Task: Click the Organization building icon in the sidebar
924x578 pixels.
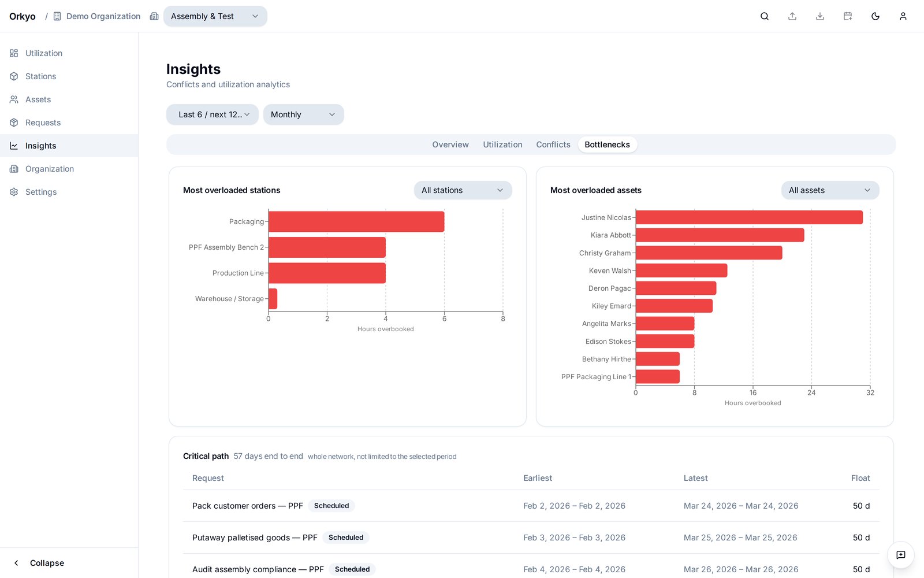Action: (x=14, y=169)
